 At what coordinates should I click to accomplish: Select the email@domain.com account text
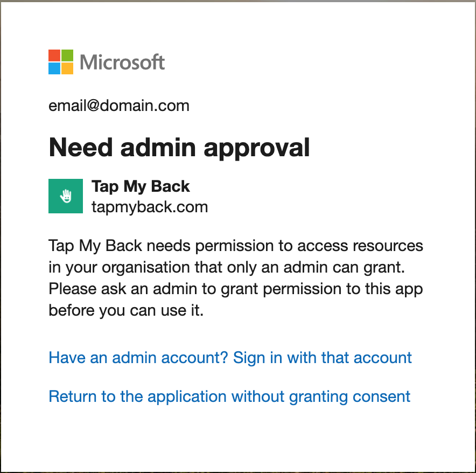(x=119, y=106)
